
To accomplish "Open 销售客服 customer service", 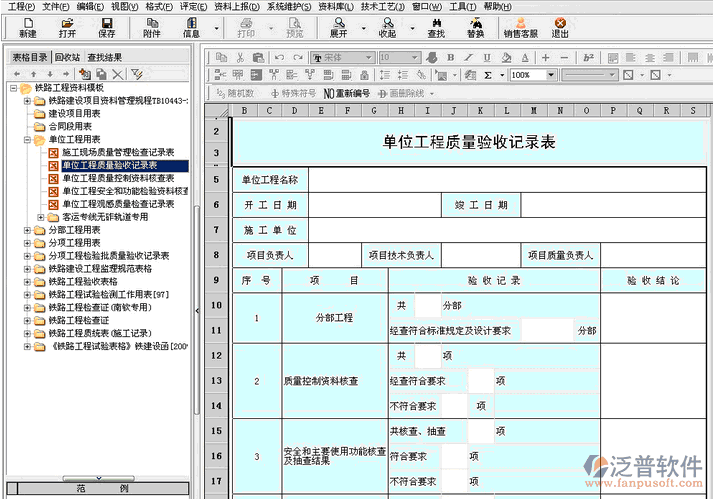I will tap(520, 27).
